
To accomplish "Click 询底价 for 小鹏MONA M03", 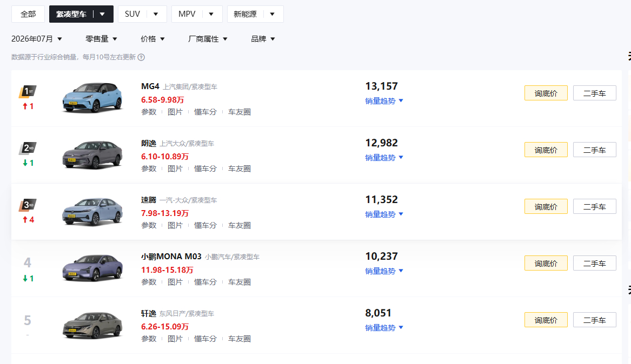I will click(x=546, y=263).
